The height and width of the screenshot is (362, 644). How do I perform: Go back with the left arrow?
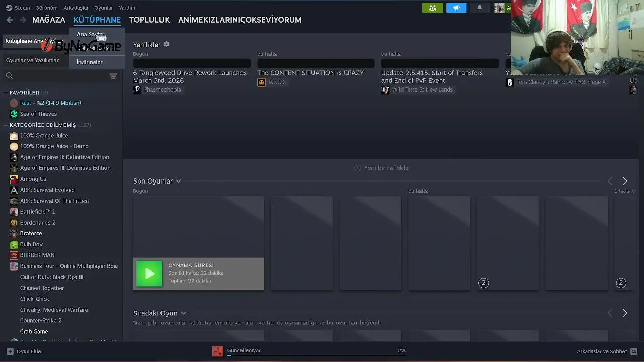pos(10,20)
